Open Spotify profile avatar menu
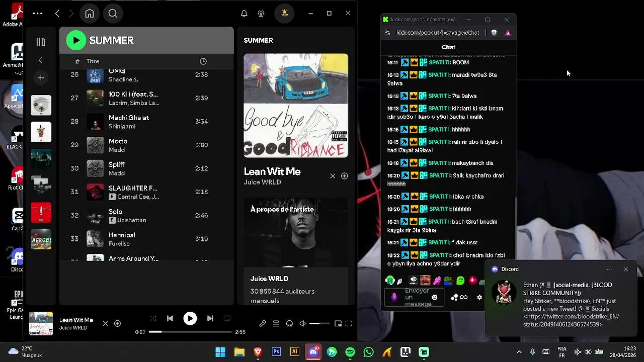This screenshot has height=362, width=644. (x=284, y=14)
